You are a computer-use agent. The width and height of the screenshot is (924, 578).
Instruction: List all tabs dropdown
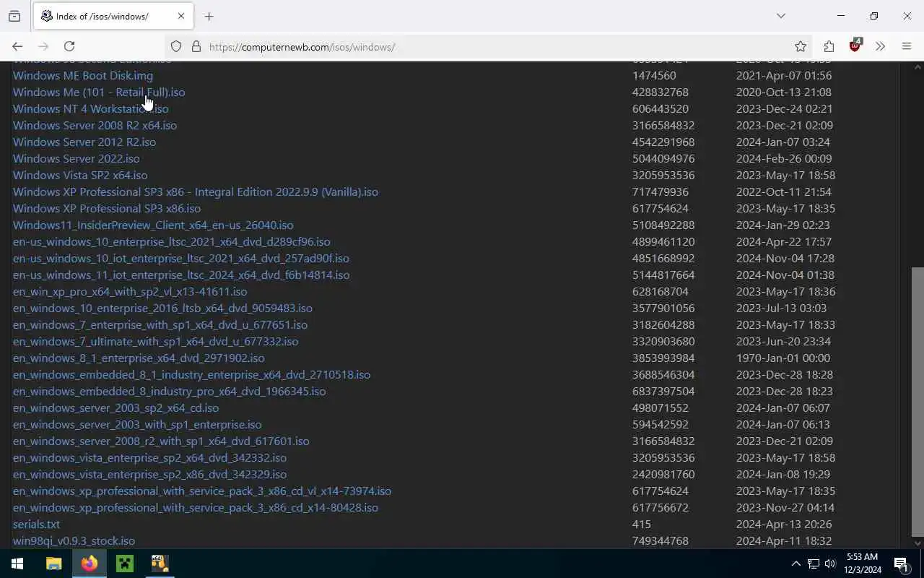click(781, 16)
